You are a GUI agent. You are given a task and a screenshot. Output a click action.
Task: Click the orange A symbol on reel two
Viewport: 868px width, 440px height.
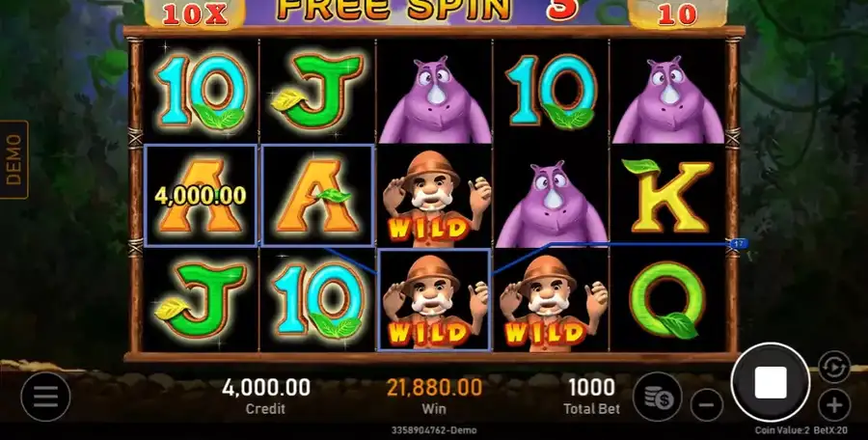316,196
